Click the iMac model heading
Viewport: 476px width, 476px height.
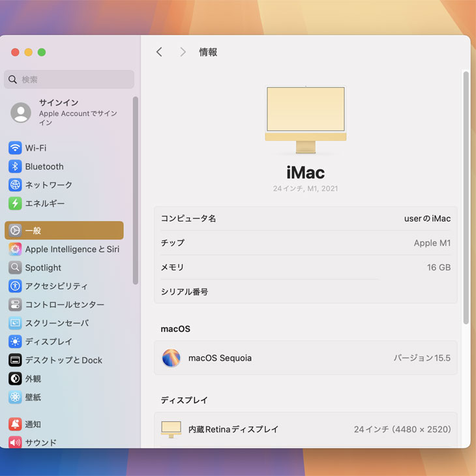coord(305,172)
